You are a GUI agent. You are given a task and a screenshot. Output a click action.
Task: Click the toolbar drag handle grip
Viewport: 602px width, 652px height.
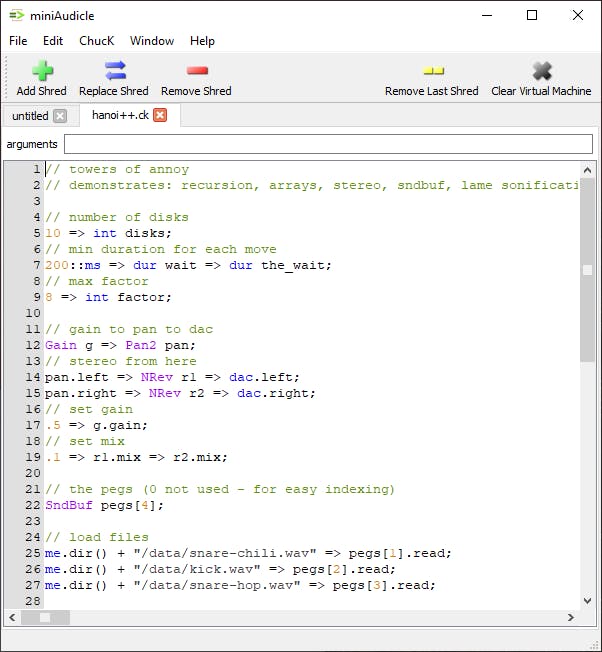[6, 77]
